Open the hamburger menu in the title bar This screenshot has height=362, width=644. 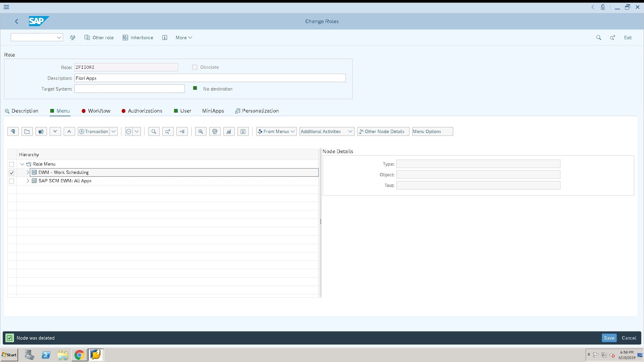tap(6, 7)
